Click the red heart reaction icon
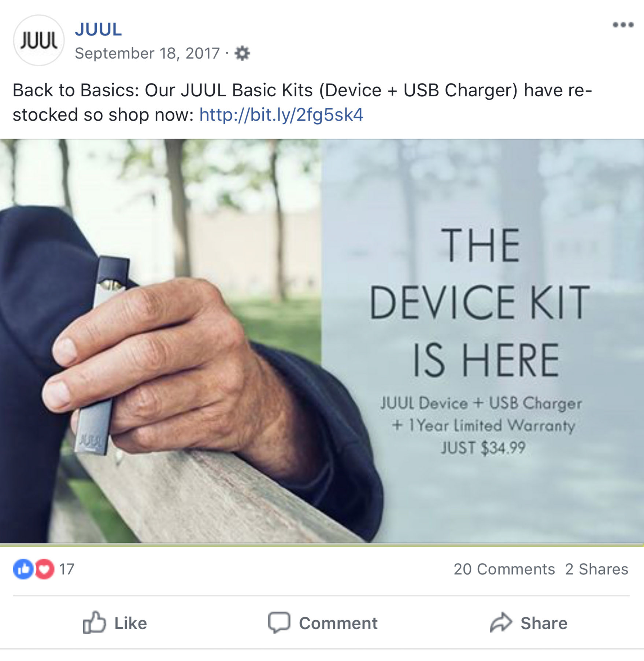The height and width of the screenshot is (661, 644). [44, 569]
